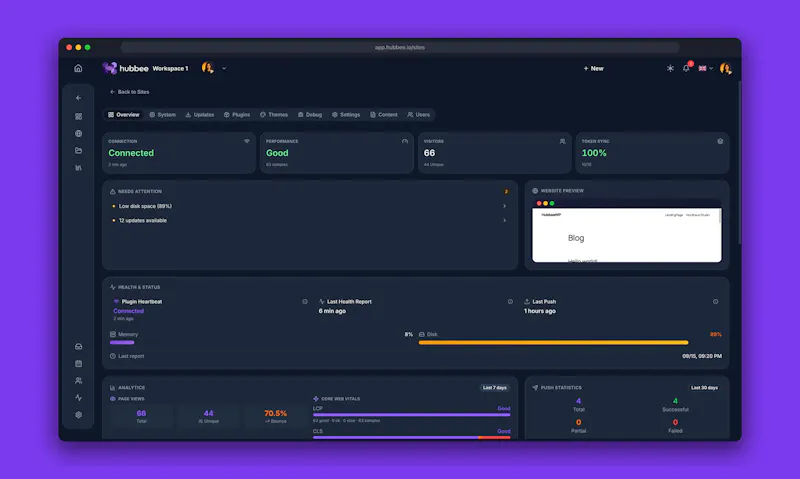
Task: Open the dashboard grid icon in sidebar
Action: pyautogui.click(x=79, y=116)
